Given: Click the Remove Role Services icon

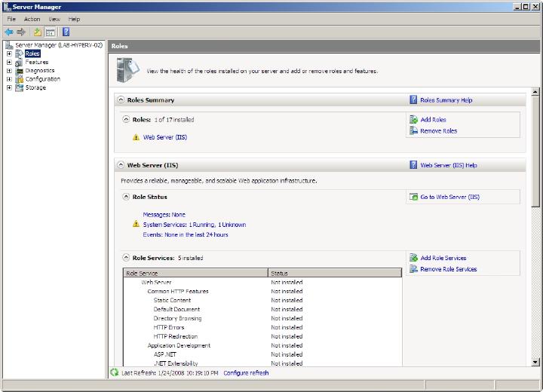Looking at the screenshot, I should 413,268.
